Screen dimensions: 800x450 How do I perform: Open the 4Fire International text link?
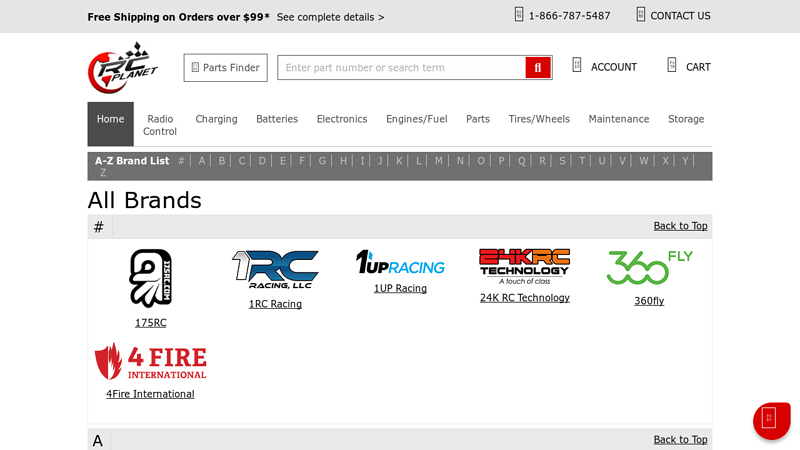(151, 394)
